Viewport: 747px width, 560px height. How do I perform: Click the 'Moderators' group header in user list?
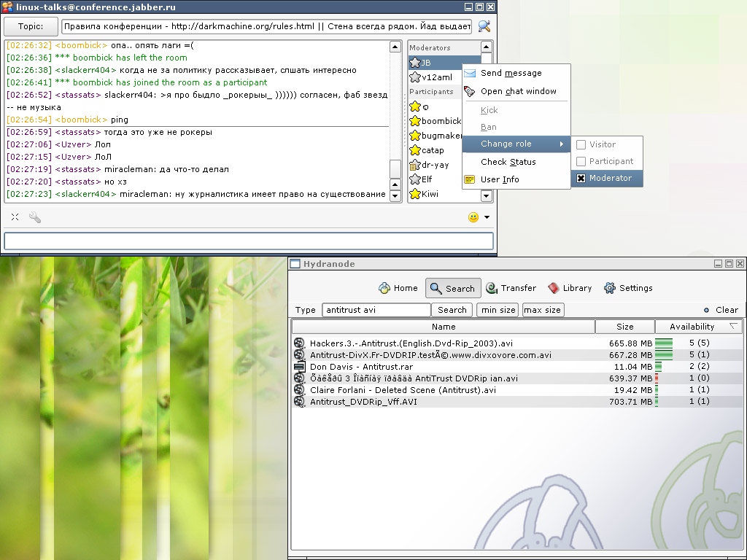tap(430, 47)
